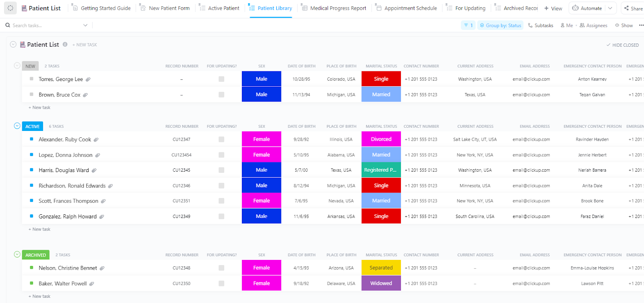Click the attachment icon beside Harris, Douglas Ward

pos(94,170)
